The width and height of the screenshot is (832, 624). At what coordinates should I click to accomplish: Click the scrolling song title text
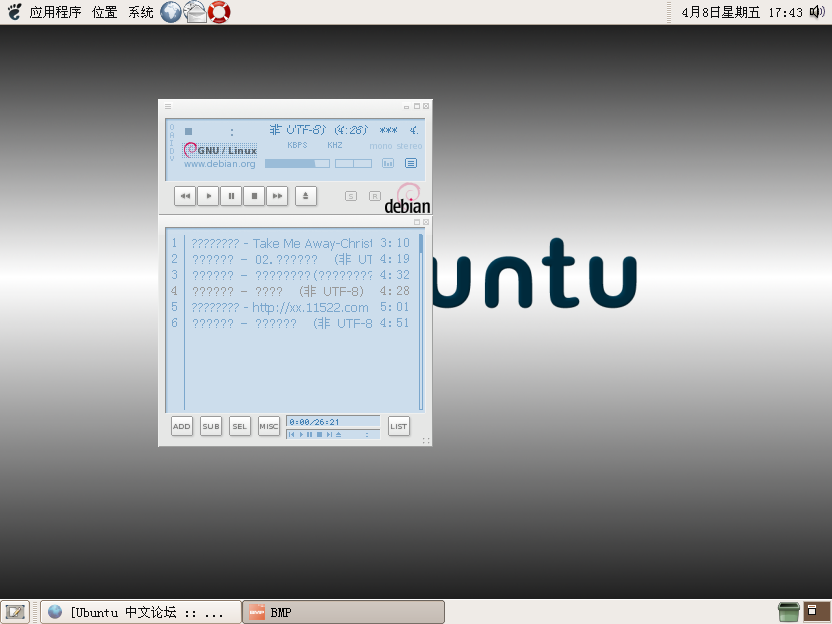(344, 130)
